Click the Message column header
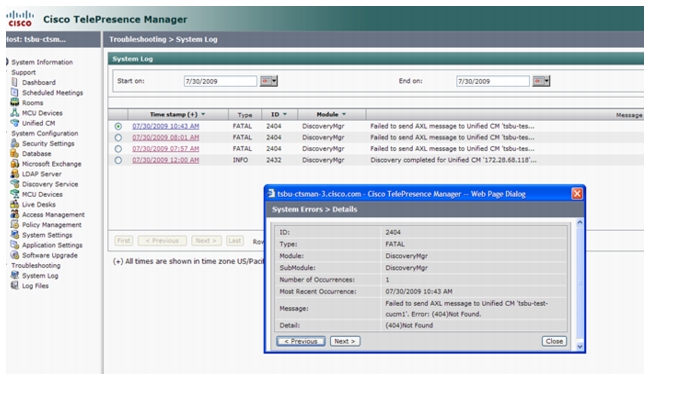This screenshot has height=393, width=681. 629,115
